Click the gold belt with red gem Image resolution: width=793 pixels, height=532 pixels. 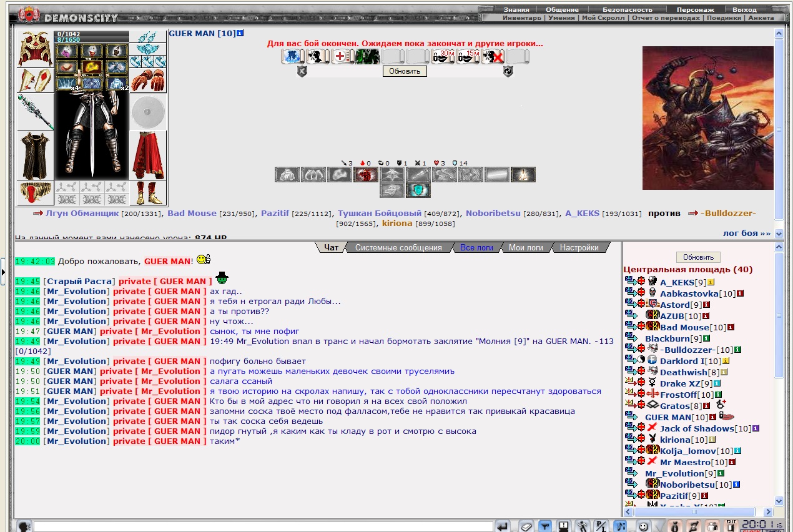(x=35, y=194)
